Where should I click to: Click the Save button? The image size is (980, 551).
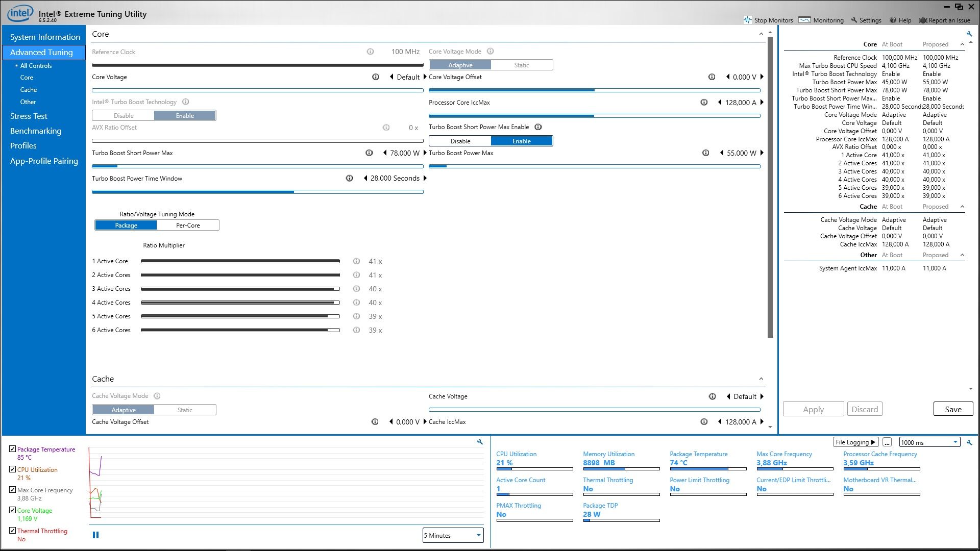point(952,409)
